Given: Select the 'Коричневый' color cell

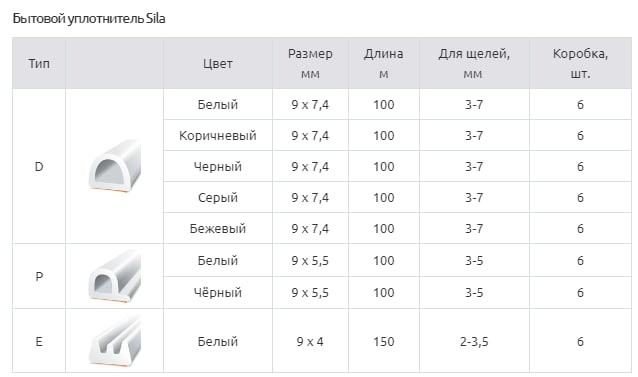Looking at the screenshot, I should click(218, 135).
